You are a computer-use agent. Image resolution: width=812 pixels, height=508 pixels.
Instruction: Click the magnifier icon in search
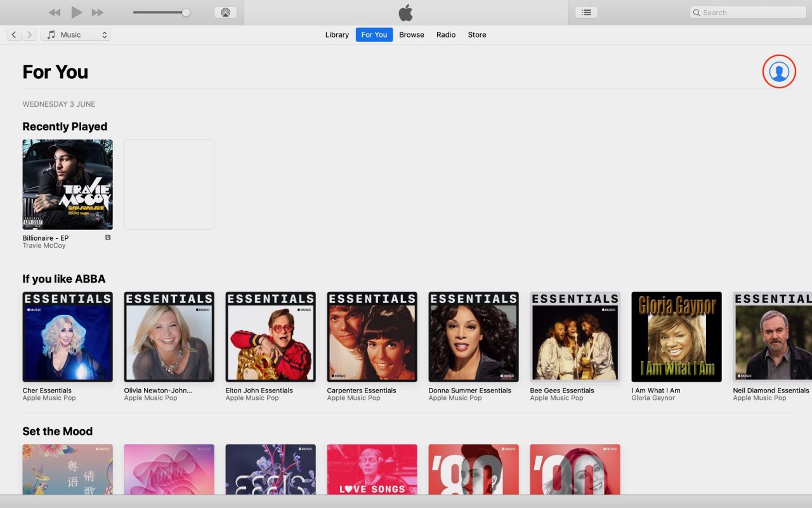pyautogui.click(x=697, y=12)
